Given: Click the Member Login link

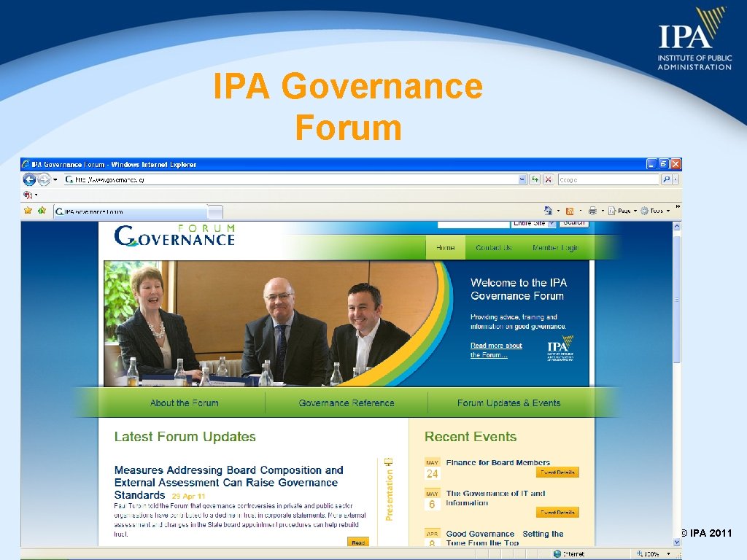Looking at the screenshot, I should (557, 247).
